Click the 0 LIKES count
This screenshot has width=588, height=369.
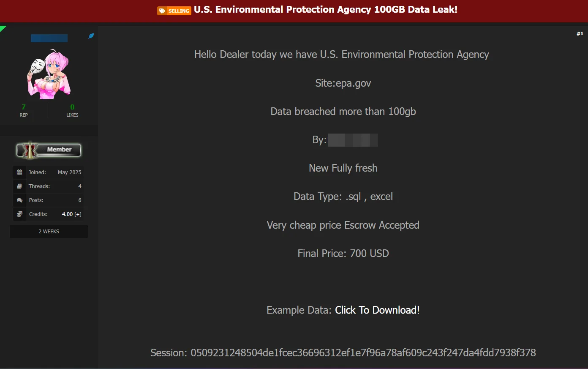[x=72, y=110]
